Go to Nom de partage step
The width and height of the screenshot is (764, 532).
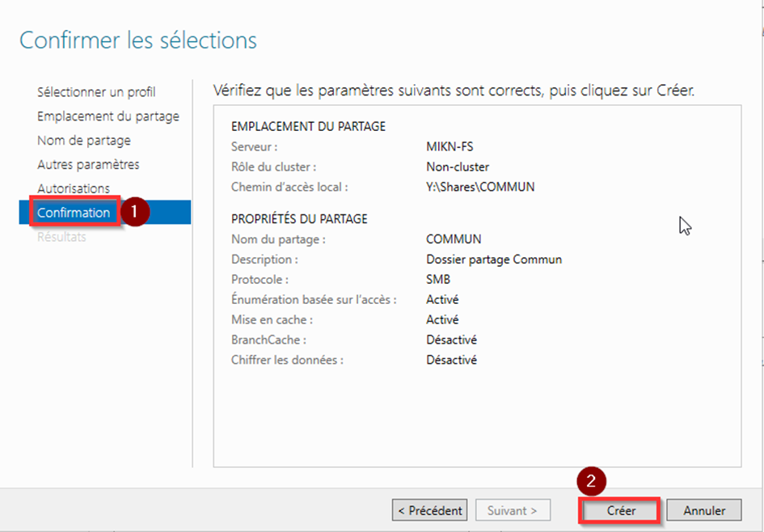[84, 141]
